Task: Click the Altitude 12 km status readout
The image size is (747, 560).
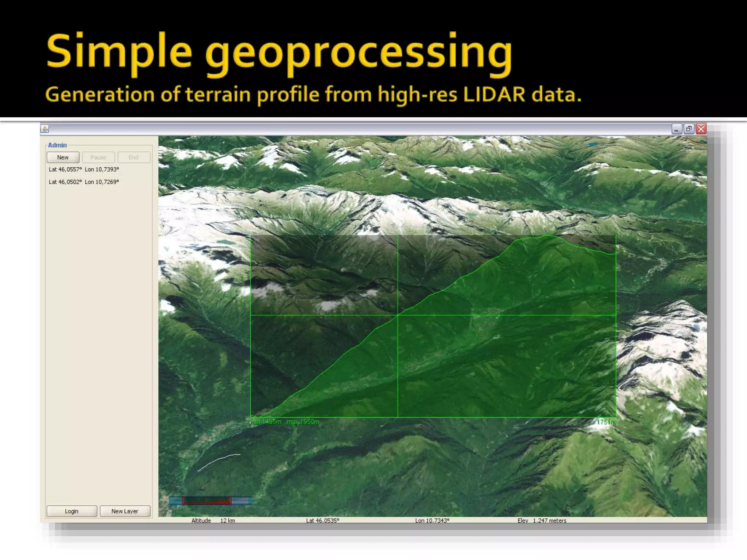Action: (x=213, y=520)
